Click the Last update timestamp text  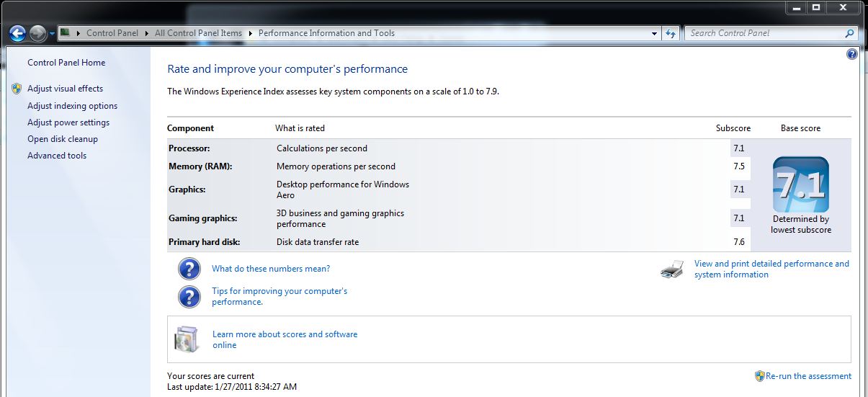tap(232, 387)
